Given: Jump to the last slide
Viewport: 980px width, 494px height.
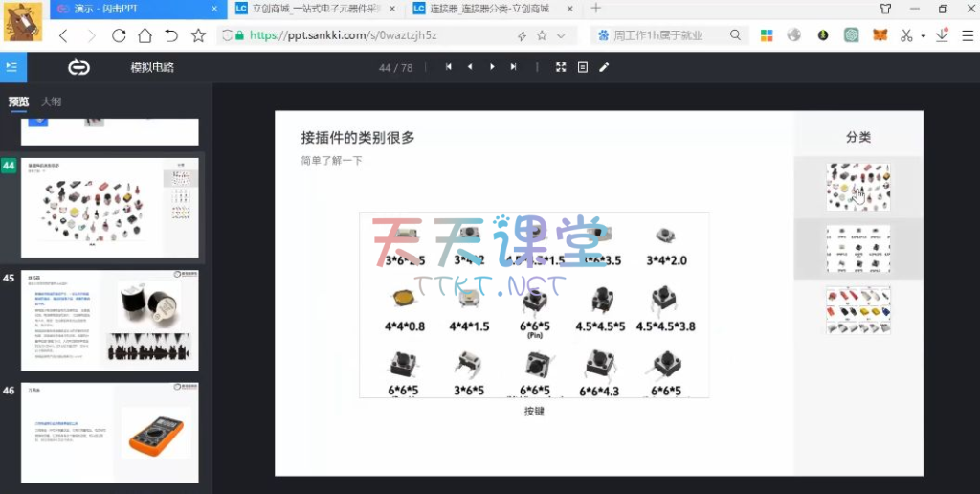Looking at the screenshot, I should click(514, 67).
